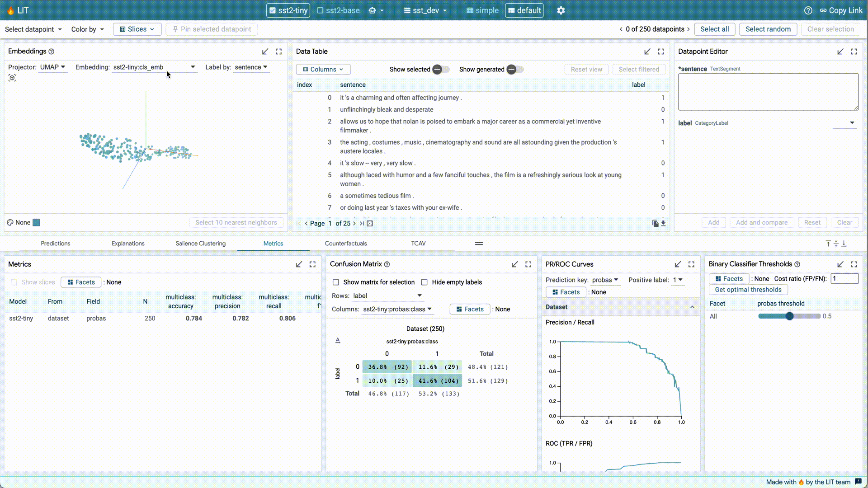The image size is (868, 488).
Task: Click the settings gear icon top toolbar
Action: tap(561, 10)
